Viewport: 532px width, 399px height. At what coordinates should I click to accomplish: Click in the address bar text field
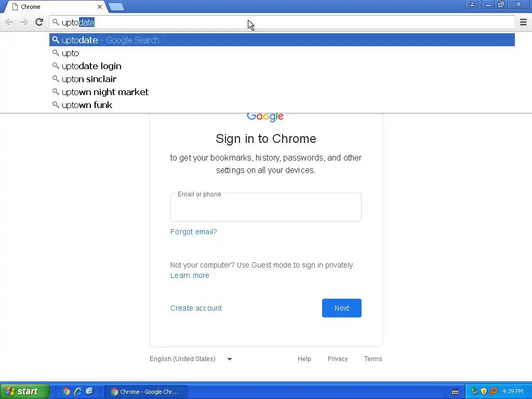[282, 22]
